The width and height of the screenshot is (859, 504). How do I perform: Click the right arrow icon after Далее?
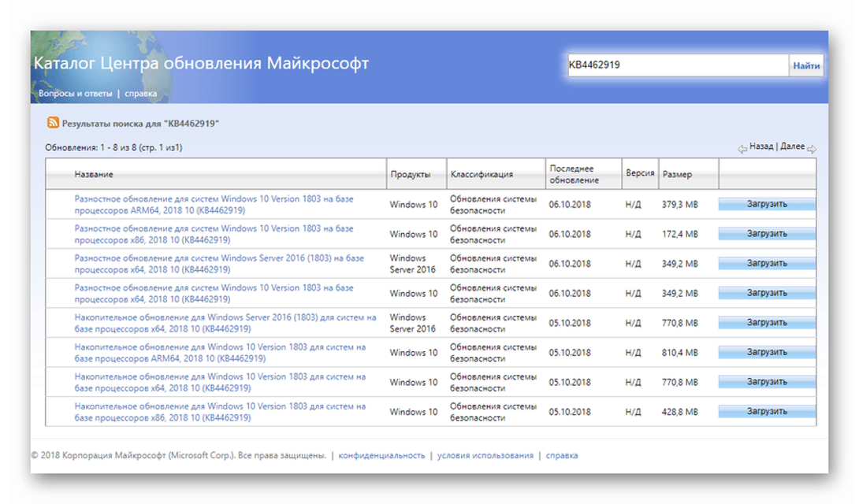[x=812, y=149]
